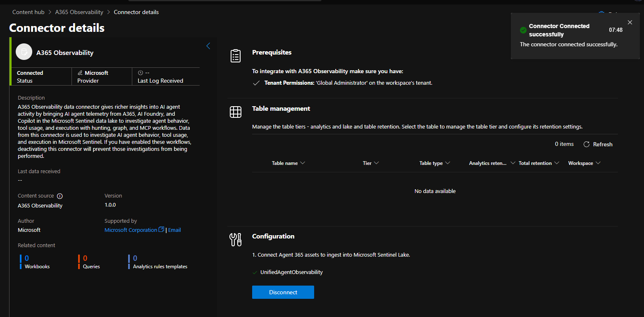Click the A365 Observability connector logo
644x317 pixels.
click(x=24, y=52)
